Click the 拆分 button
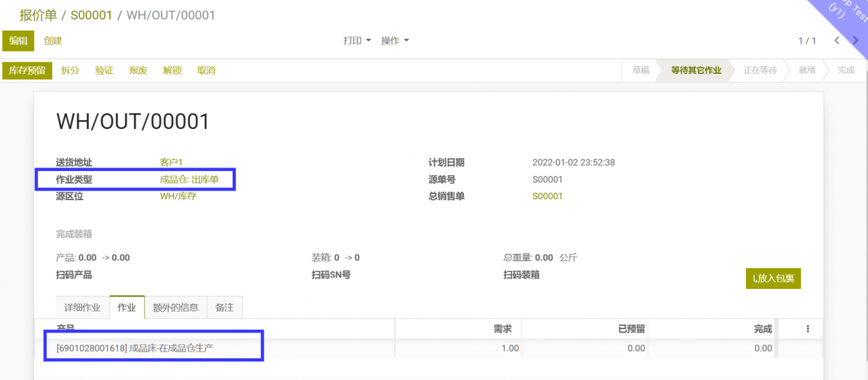868x380 pixels. (71, 71)
